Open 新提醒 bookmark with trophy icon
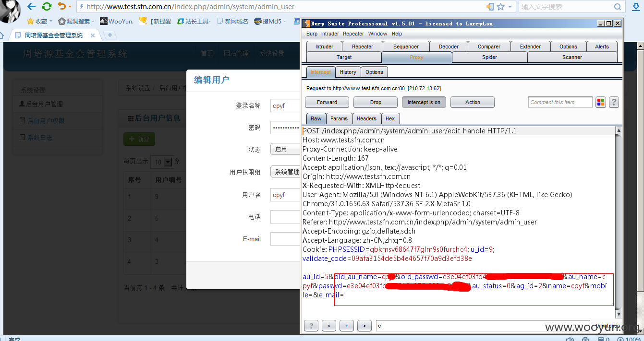644x341 pixels. (155, 21)
